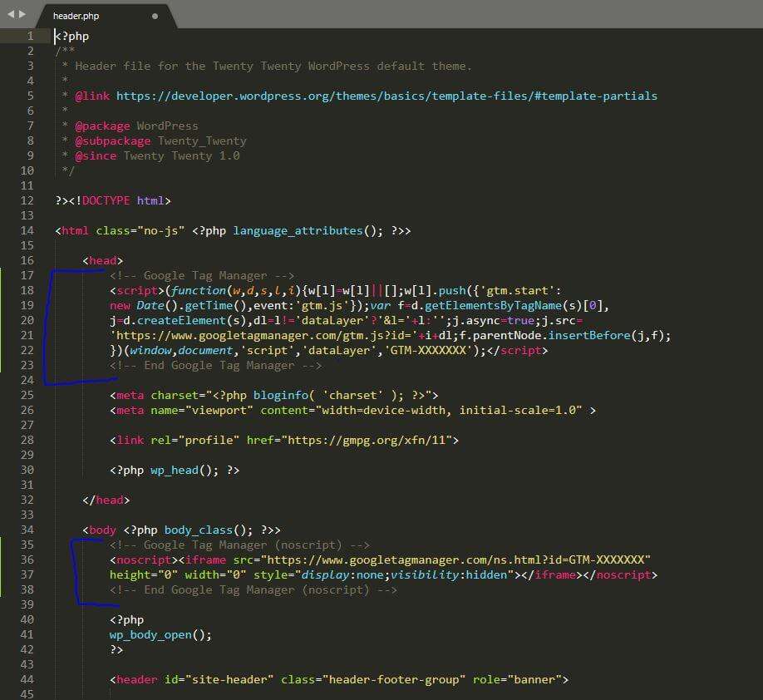Click the googletagmanager.com/gtm.js URL string
The image size is (763, 700).
pos(264,335)
